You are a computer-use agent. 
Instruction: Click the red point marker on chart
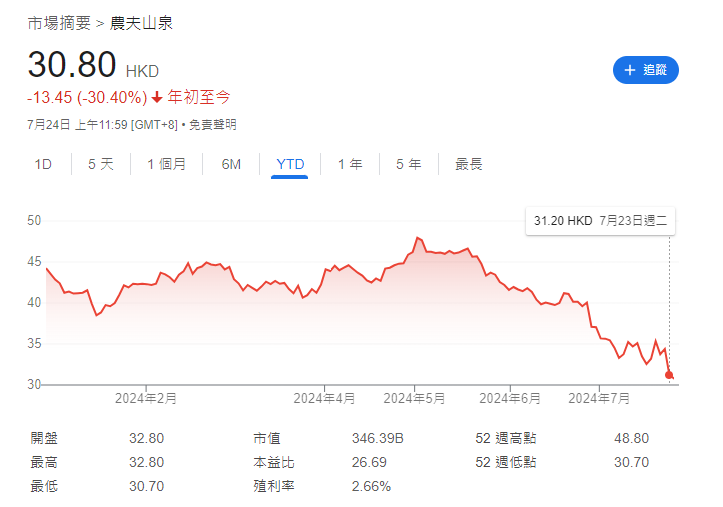tap(669, 375)
